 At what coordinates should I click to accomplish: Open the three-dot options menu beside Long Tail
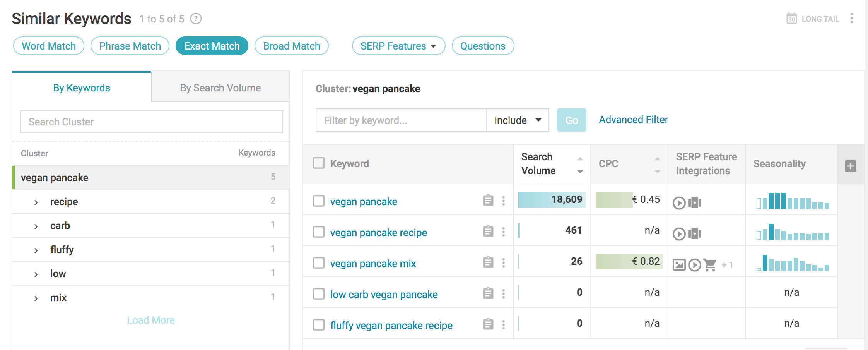tap(851, 18)
